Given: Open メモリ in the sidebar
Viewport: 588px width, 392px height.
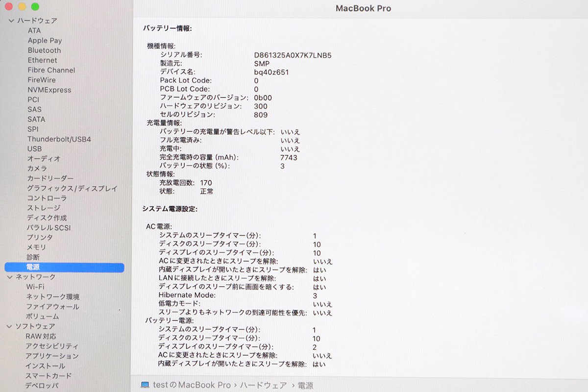Looking at the screenshot, I should [x=36, y=247].
